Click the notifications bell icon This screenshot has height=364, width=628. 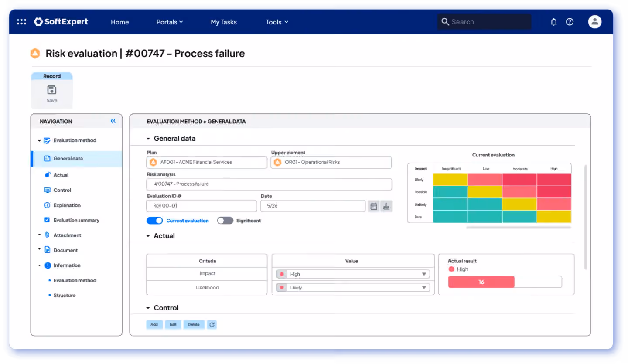coord(554,22)
